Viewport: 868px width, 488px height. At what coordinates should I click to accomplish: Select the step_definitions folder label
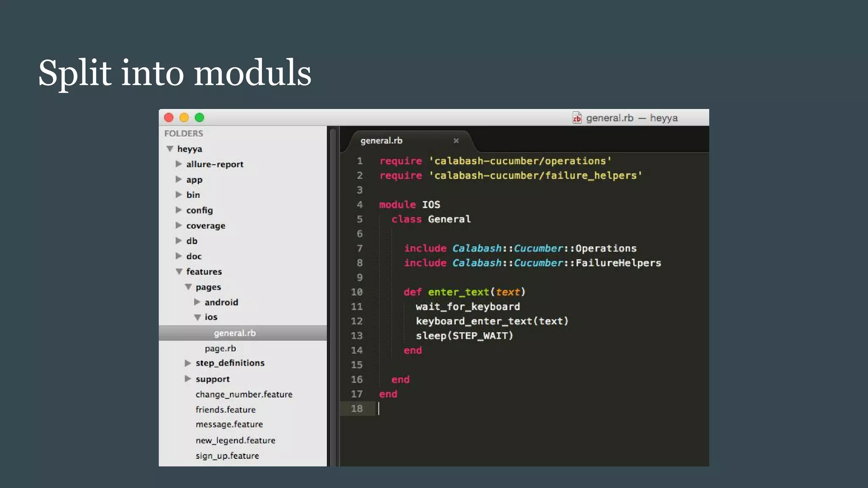(230, 363)
